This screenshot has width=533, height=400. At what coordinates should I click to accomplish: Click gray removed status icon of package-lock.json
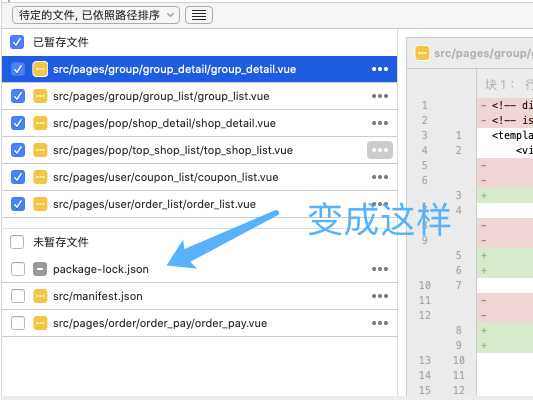pos(40,269)
